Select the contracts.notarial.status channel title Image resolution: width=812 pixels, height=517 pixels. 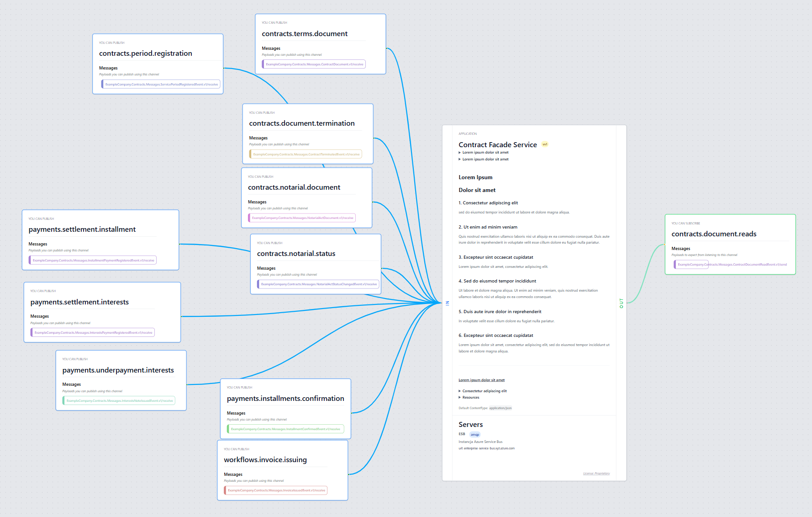coord(296,254)
